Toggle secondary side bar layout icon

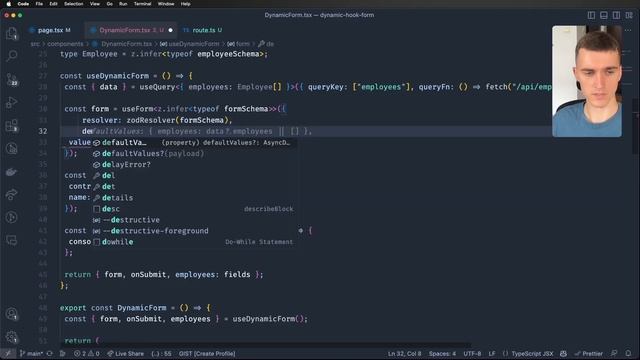pos(616,15)
